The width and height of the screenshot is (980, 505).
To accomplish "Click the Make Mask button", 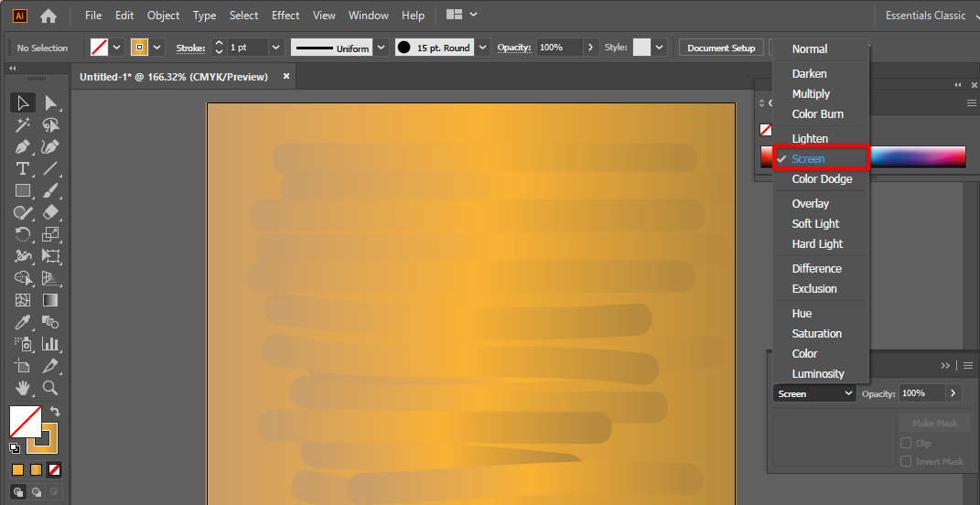I will point(934,424).
